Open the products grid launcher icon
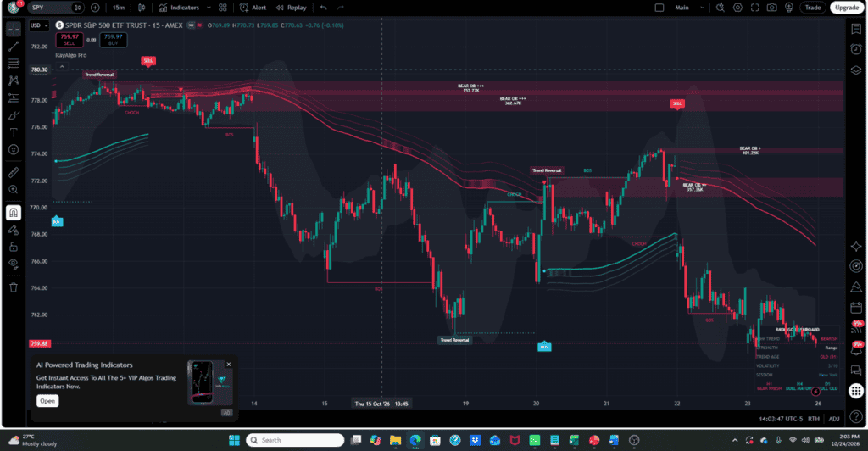868x451 pixels. tap(856, 391)
